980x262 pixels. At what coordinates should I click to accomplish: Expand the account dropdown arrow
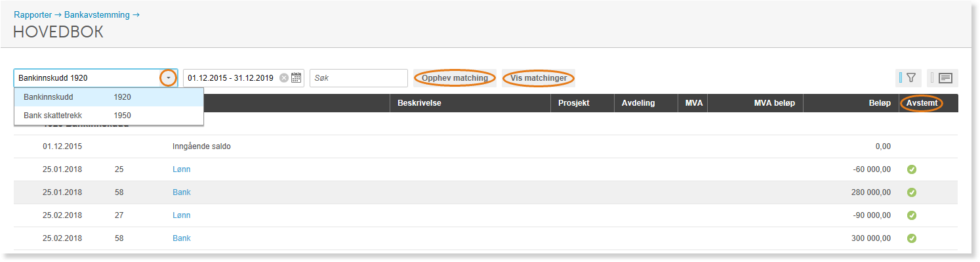169,78
